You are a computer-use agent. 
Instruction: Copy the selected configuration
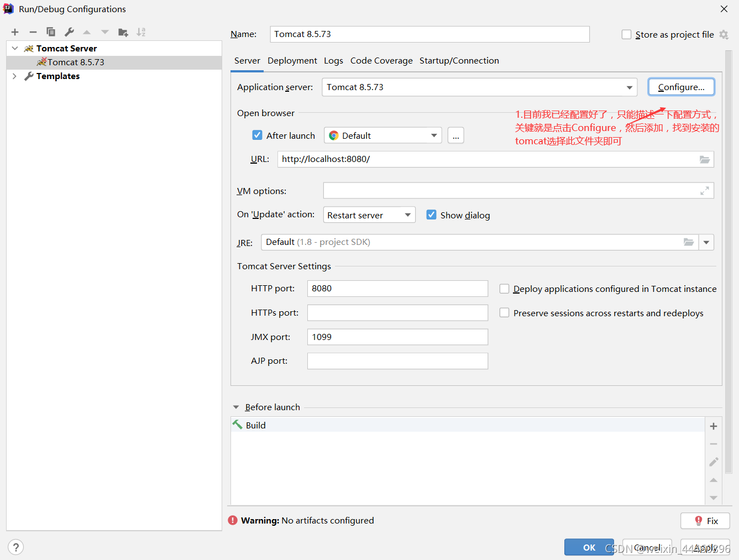(51, 32)
